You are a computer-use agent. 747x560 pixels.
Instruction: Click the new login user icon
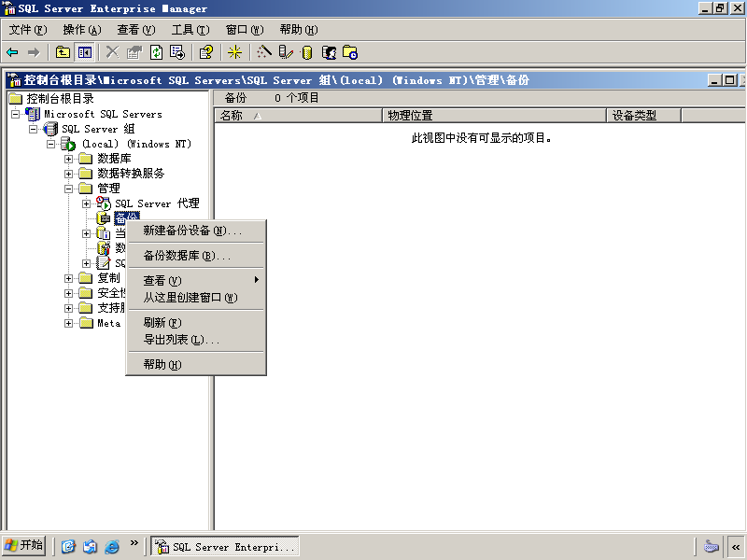[329, 52]
